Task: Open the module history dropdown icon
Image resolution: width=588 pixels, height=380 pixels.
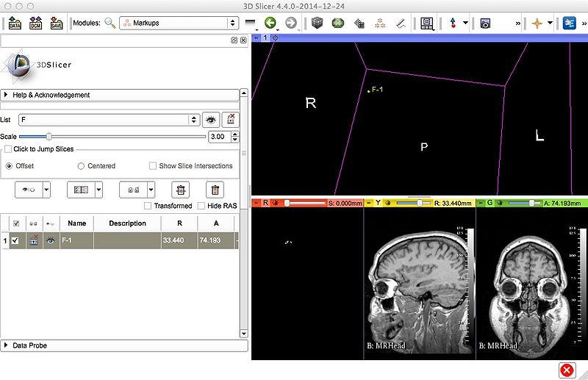Action: tap(251, 24)
